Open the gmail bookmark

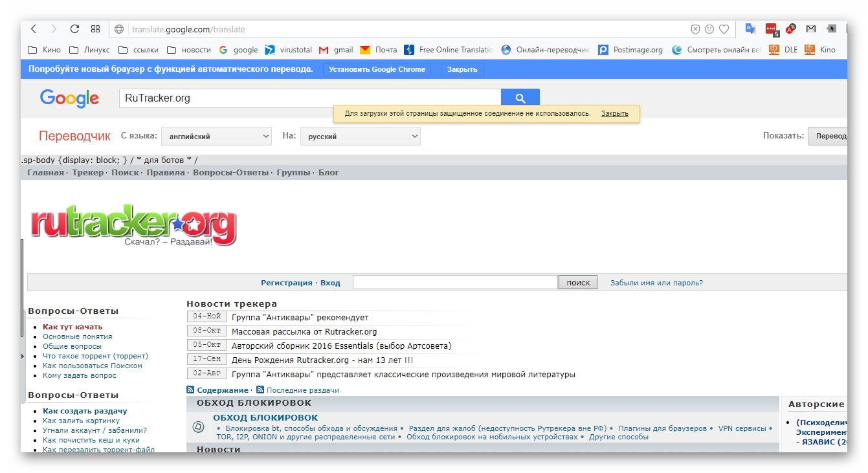click(336, 50)
